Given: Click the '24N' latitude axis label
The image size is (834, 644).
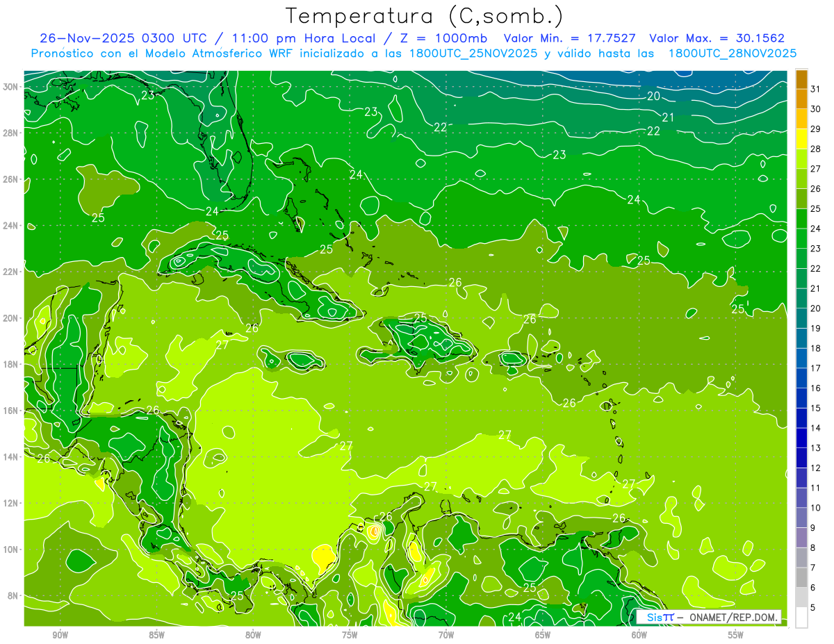Looking at the screenshot, I should (x=11, y=225).
